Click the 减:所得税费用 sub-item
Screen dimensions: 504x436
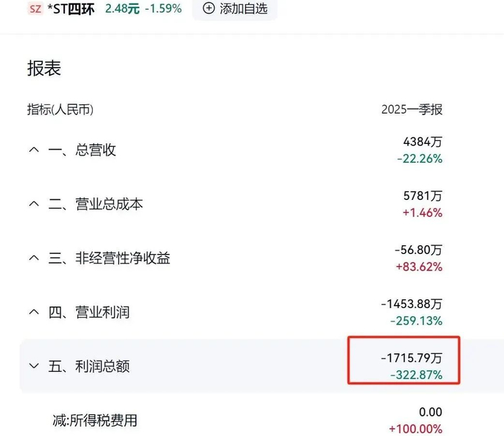93,420
